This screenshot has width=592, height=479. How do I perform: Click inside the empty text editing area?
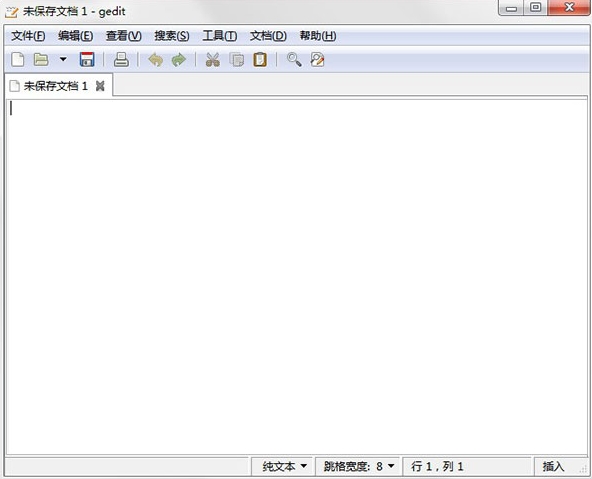click(297, 277)
